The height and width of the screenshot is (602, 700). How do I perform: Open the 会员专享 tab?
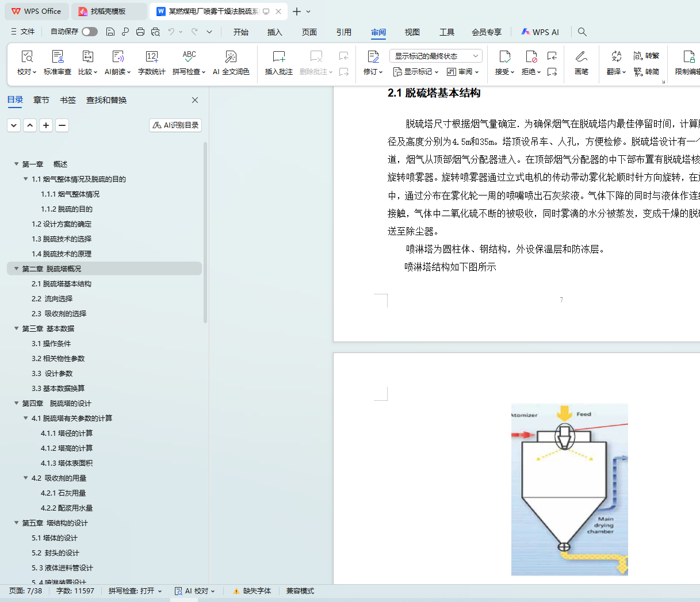click(487, 32)
